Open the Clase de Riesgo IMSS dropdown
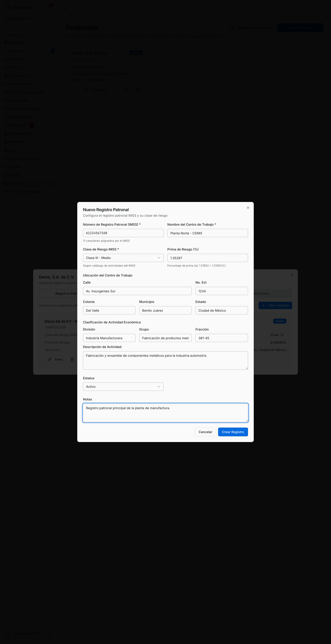 tap(123, 258)
